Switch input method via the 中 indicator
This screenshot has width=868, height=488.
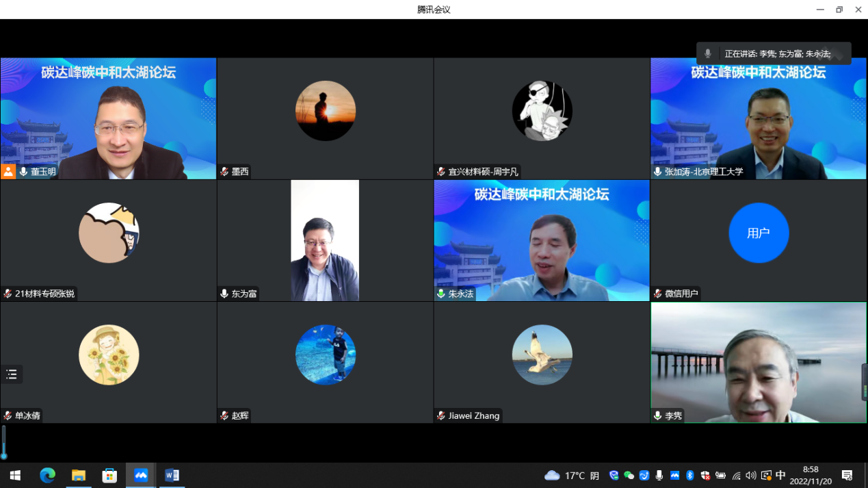coord(780,476)
